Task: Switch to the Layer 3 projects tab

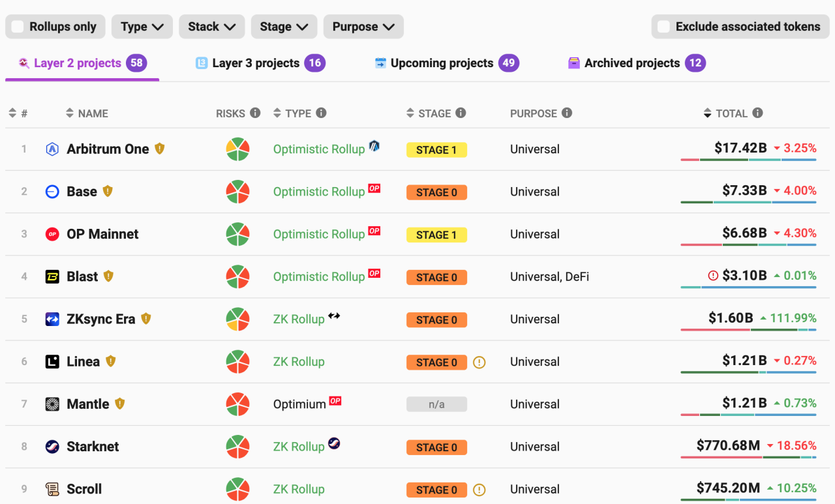Action: tap(260, 63)
